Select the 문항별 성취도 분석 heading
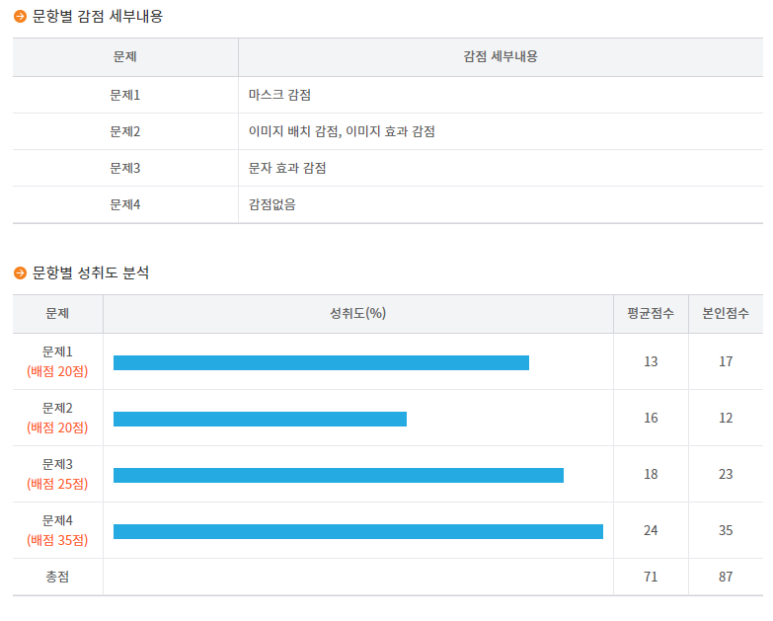The width and height of the screenshot is (773, 621). click(91, 273)
